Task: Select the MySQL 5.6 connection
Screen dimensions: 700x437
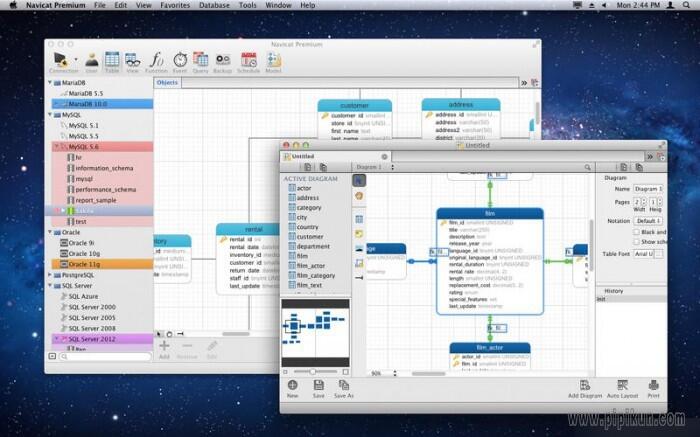Action: pyautogui.click(x=102, y=147)
